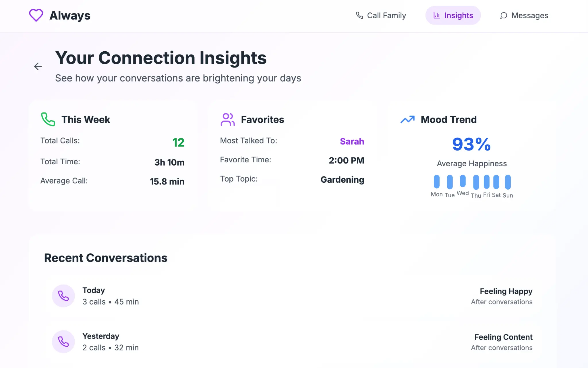Viewport: 588px width, 368px height.
Task: Click the Top Topic value Gardening
Action: (x=342, y=180)
